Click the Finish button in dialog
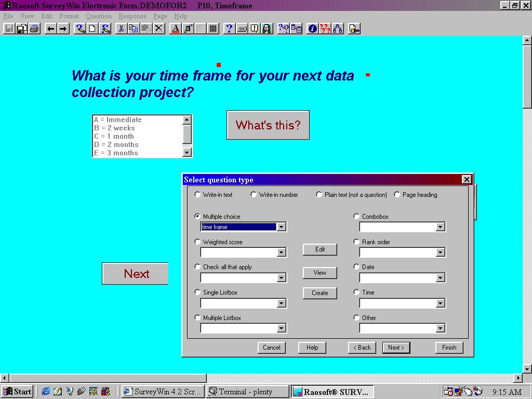Screen dimensions: 532x399 449,348
